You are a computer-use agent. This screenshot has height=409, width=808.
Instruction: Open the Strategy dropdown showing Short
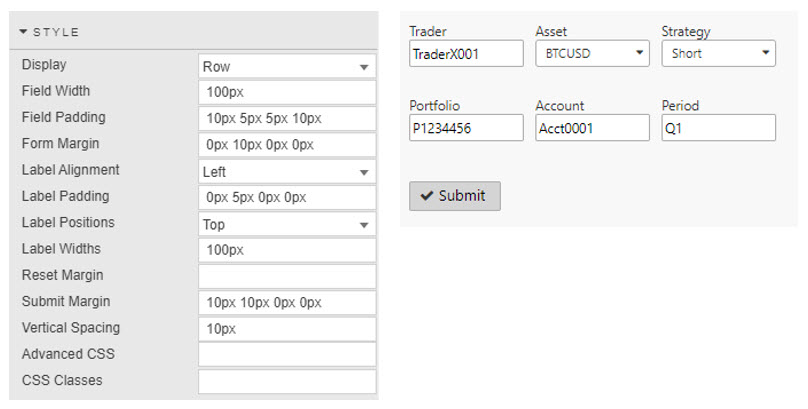pos(718,54)
